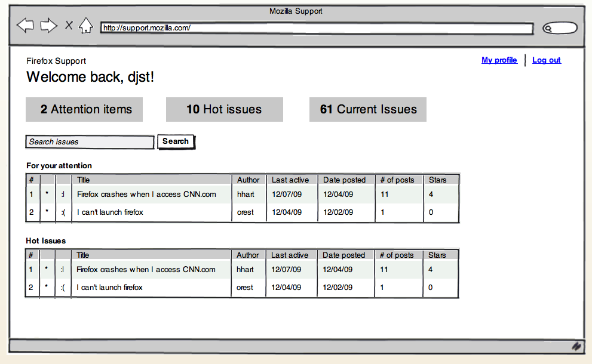Go to the browser home icon
The image size is (592, 364).
click(85, 26)
